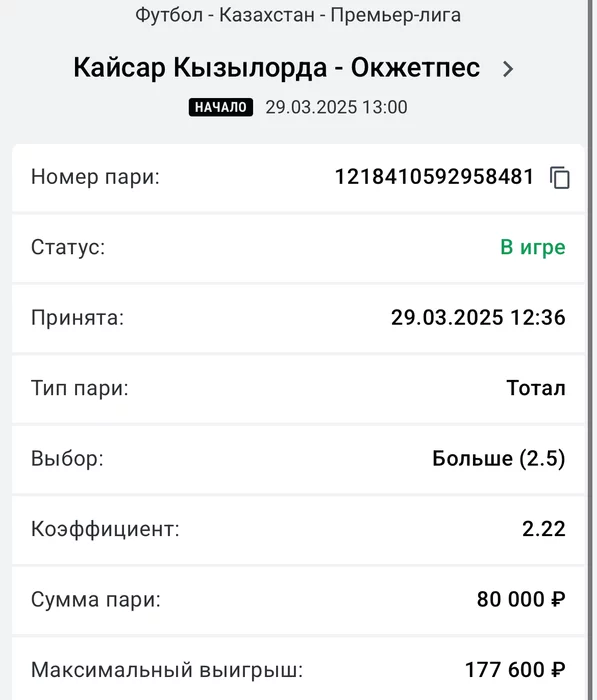
Task: Click the НАЧАЛО badge
Action: [x=221, y=107]
